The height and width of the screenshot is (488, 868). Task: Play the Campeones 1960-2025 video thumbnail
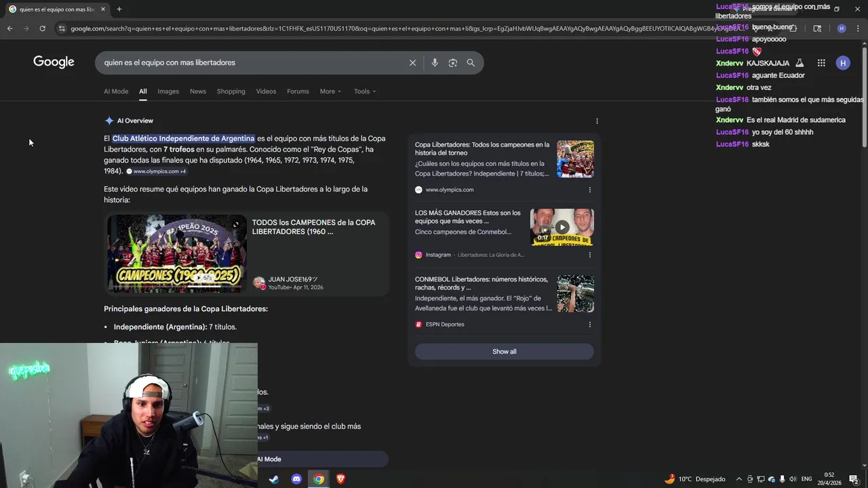(x=177, y=253)
